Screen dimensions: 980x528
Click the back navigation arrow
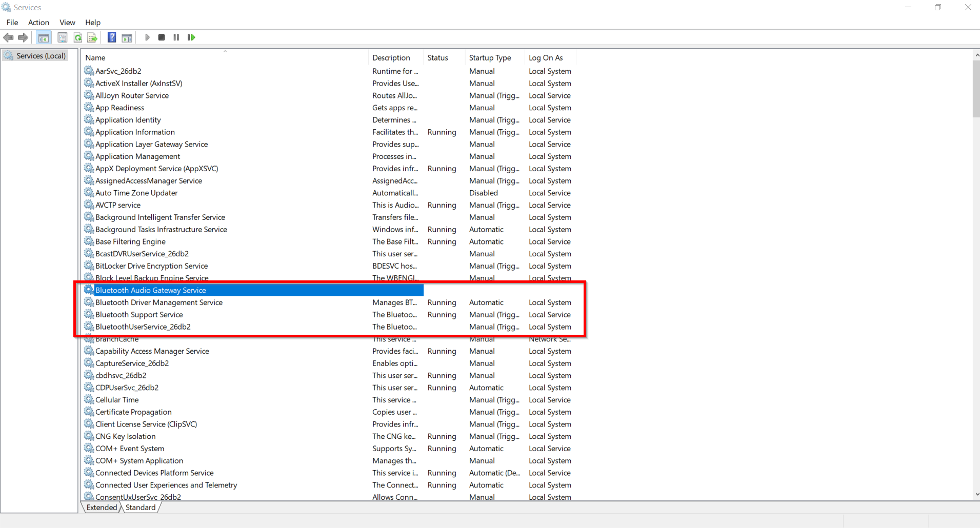[8, 37]
